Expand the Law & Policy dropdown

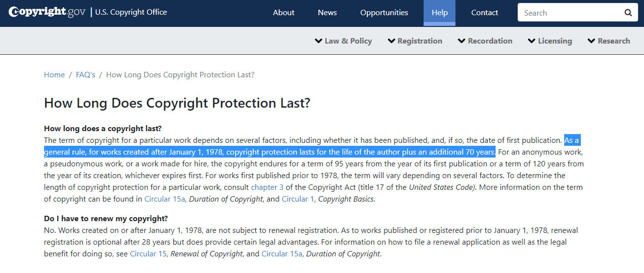tap(343, 41)
